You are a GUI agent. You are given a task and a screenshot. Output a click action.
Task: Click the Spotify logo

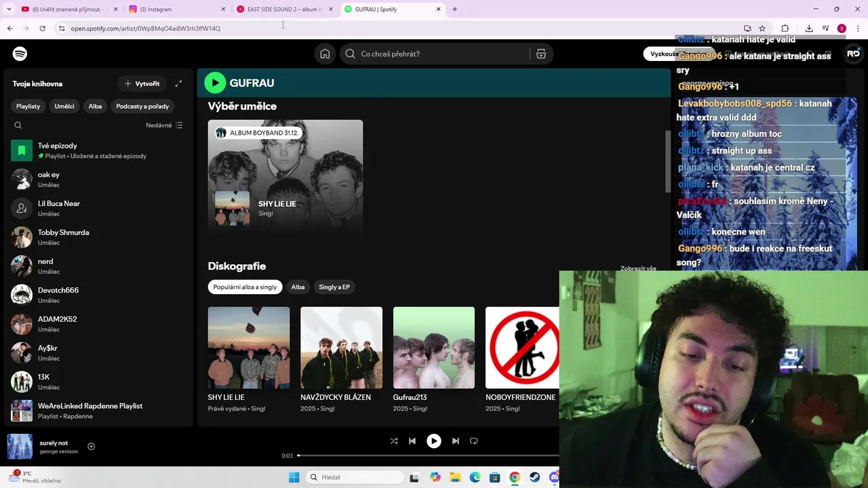[x=20, y=54]
